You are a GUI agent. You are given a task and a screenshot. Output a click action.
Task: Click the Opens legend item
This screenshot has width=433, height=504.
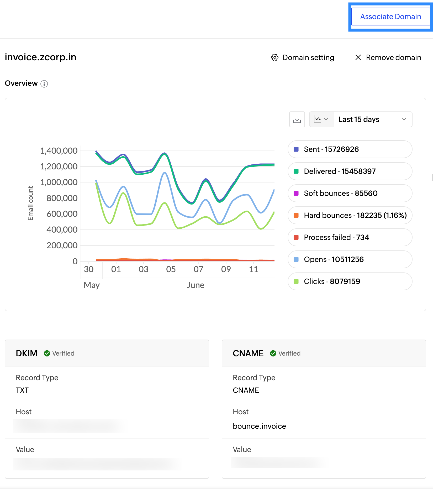click(x=350, y=260)
